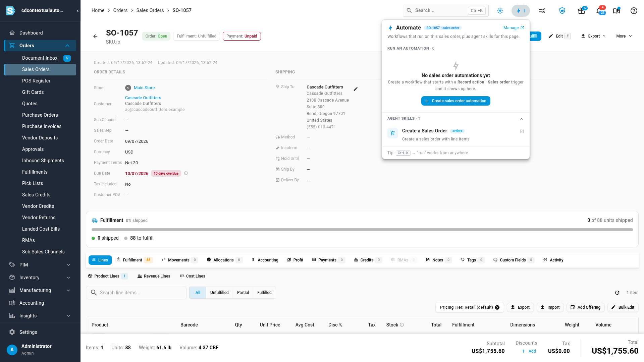Image resolution: width=644 pixels, height=362 pixels.
Task: Collapse the Orders sidebar section
Action: click(x=67, y=46)
